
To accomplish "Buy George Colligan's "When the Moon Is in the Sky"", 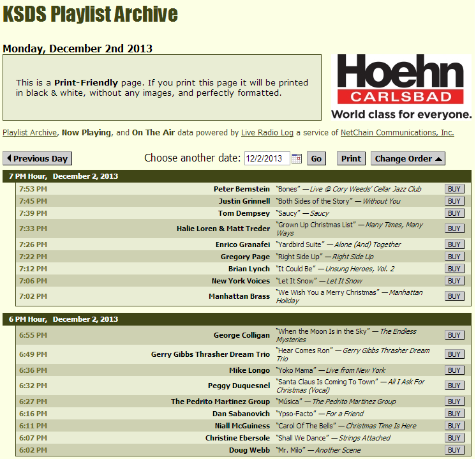I will (454, 335).
